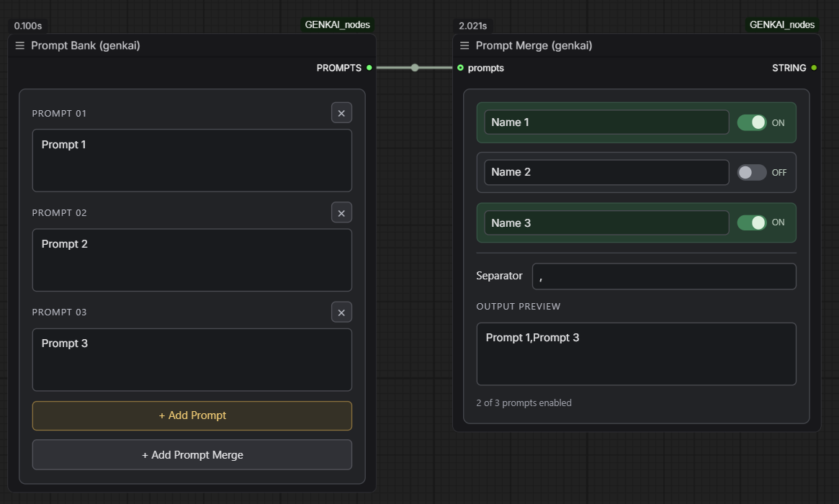Click the ON label beside Name 1
Image resolution: width=839 pixels, height=504 pixels.
[x=778, y=122]
